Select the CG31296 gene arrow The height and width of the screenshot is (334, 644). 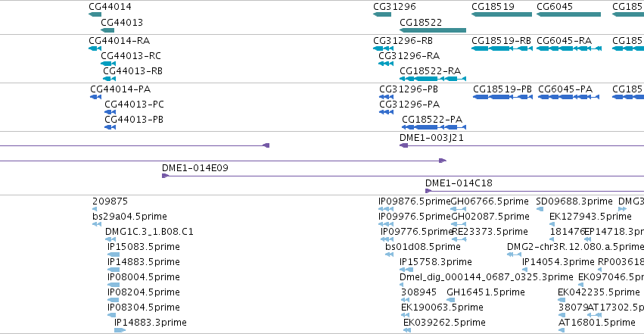[x=382, y=14]
